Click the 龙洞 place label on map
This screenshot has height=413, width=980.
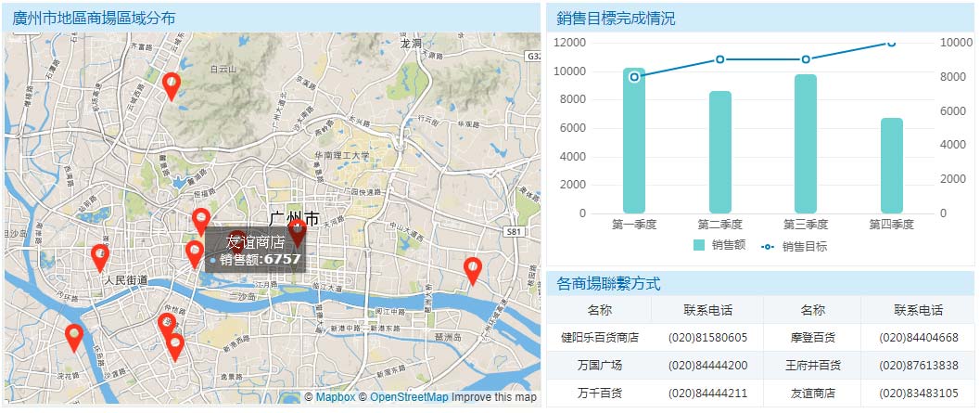tap(411, 44)
